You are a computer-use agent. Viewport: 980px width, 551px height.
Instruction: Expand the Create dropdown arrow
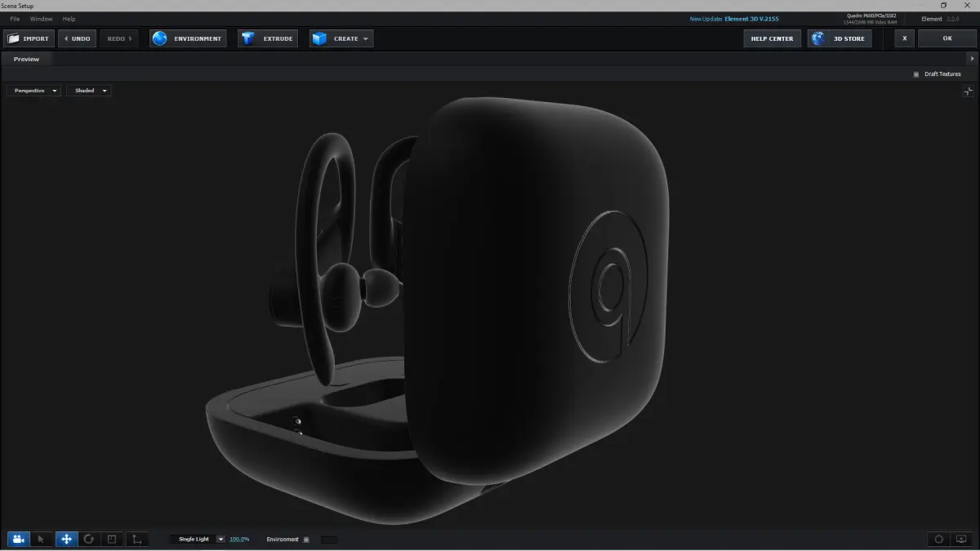pos(366,38)
